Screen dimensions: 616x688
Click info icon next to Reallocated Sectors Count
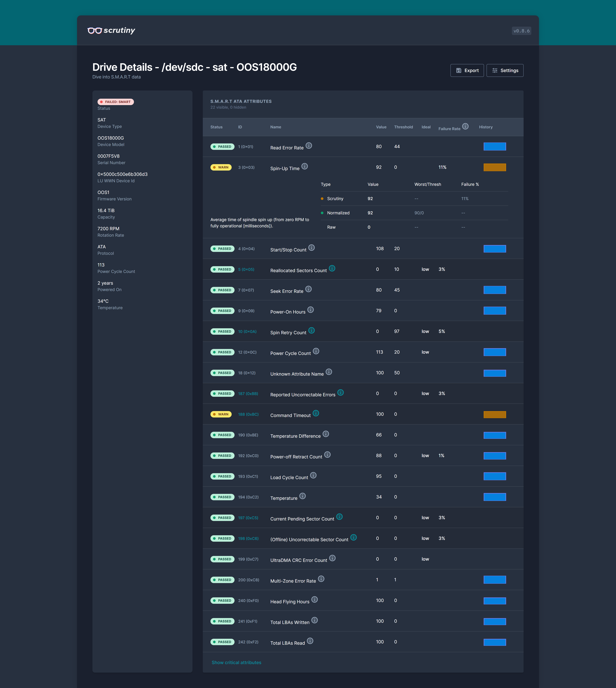coord(332,268)
